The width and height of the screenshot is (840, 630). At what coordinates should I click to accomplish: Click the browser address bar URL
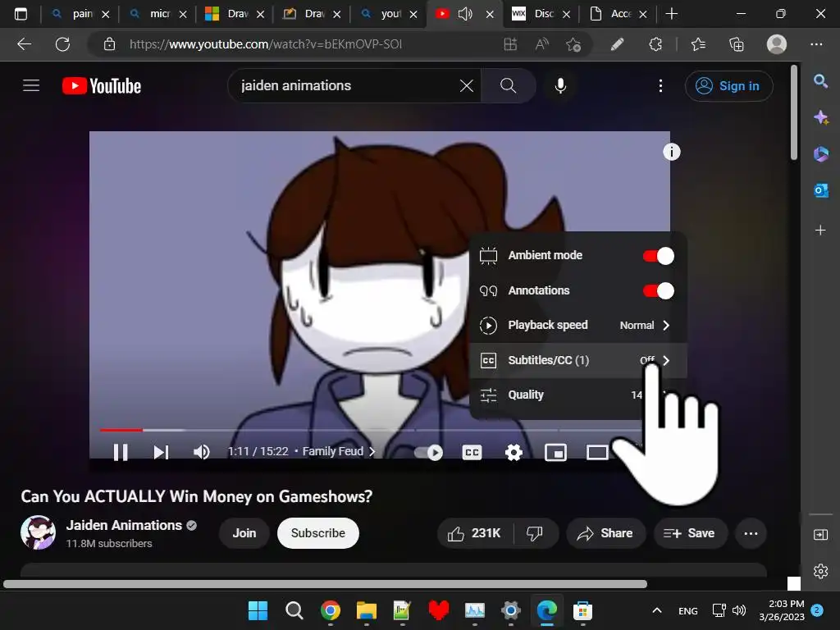click(x=266, y=44)
